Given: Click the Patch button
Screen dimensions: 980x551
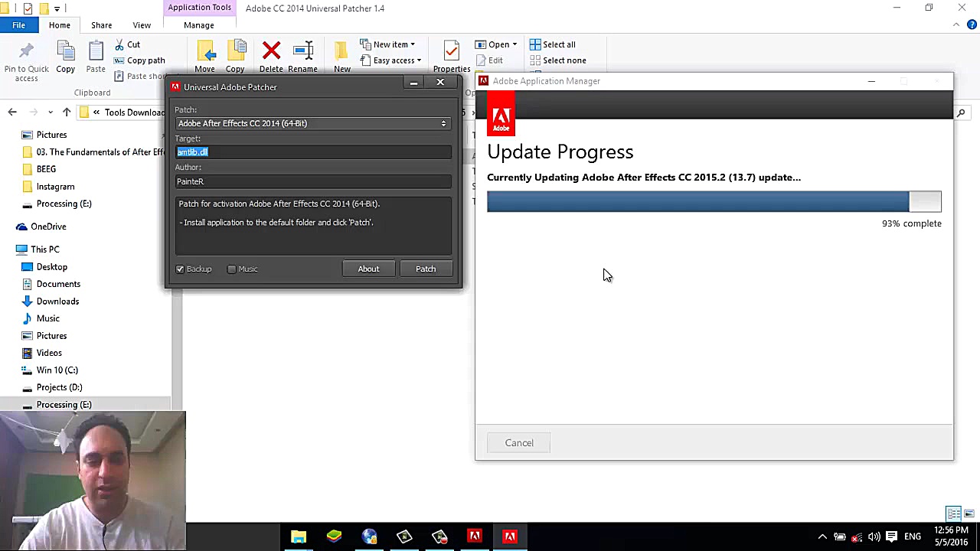Looking at the screenshot, I should [x=426, y=269].
